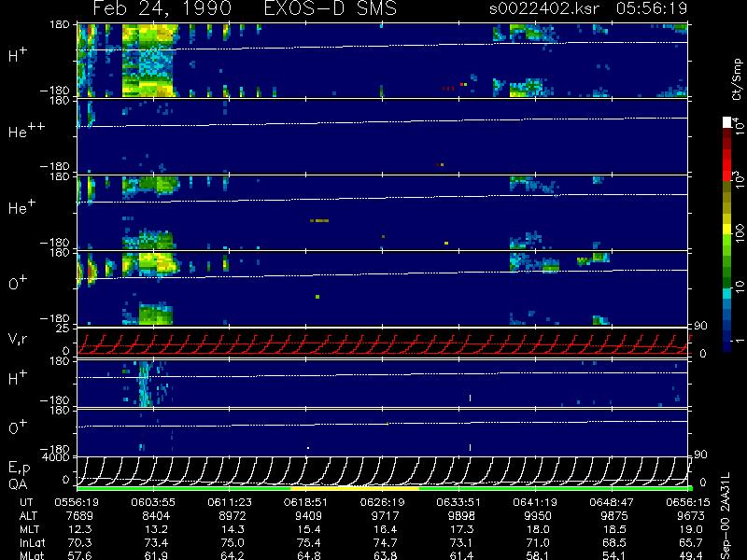Click UT value '0611:23'
The height and width of the screenshot is (560, 747).
(x=232, y=502)
